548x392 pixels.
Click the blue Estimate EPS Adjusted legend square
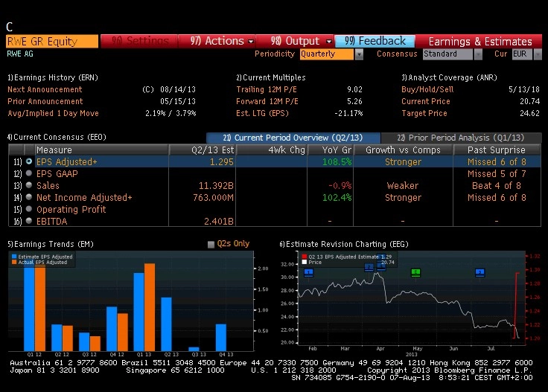14,257
